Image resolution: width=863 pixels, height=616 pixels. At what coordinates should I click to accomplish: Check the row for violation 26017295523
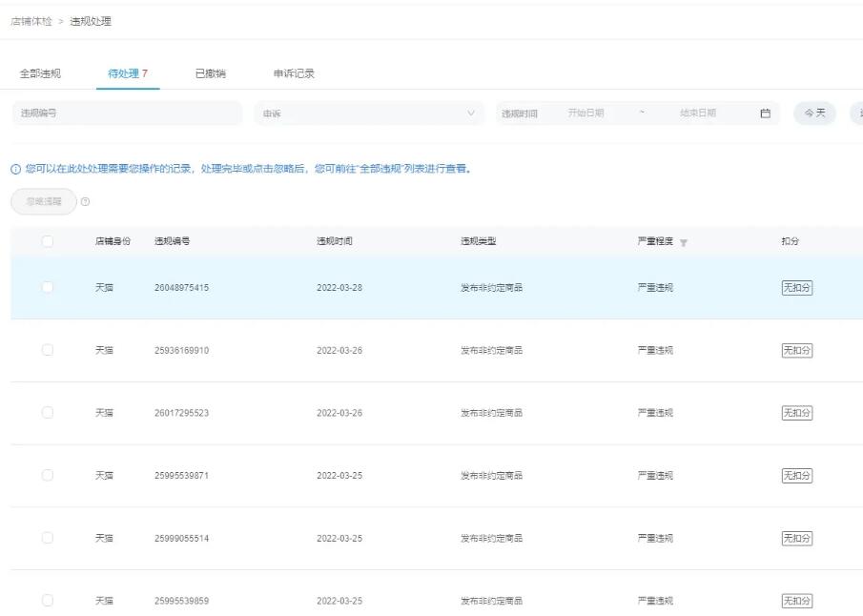[x=48, y=413]
